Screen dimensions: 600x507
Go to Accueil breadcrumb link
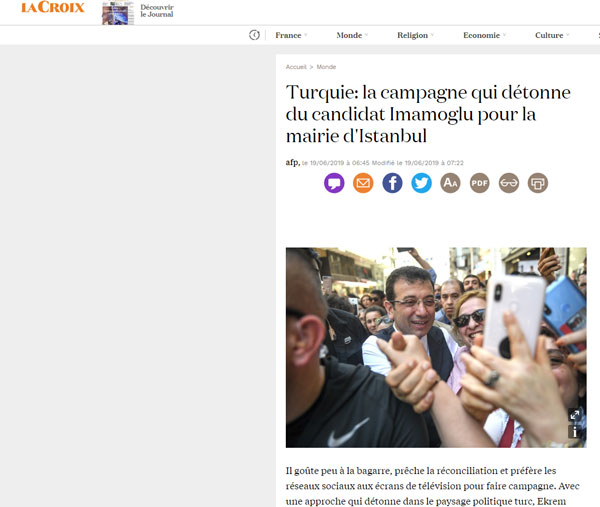point(296,67)
